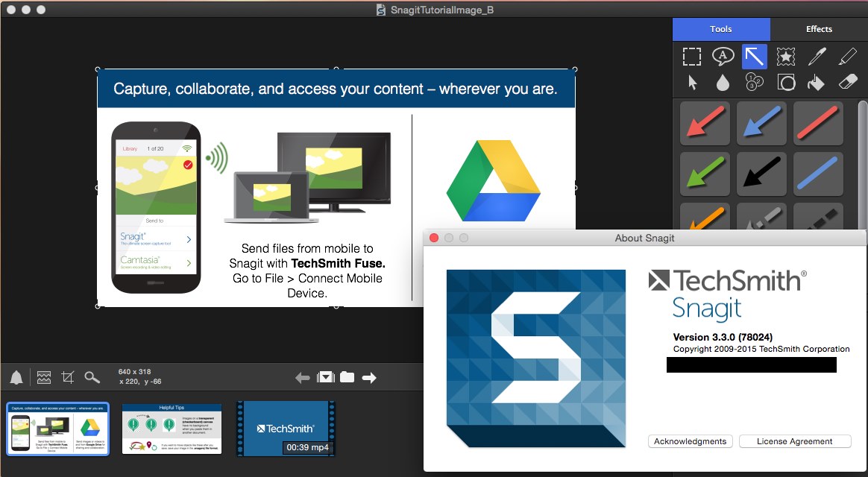The width and height of the screenshot is (868, 477).
Task: Close the About Snagit window
Action: coord(434,238)
